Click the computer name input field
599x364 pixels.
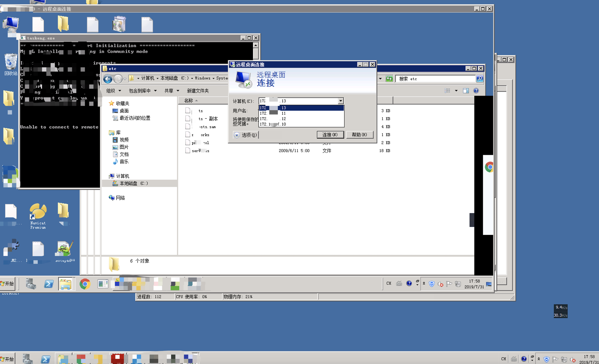(x=298, y=101)
